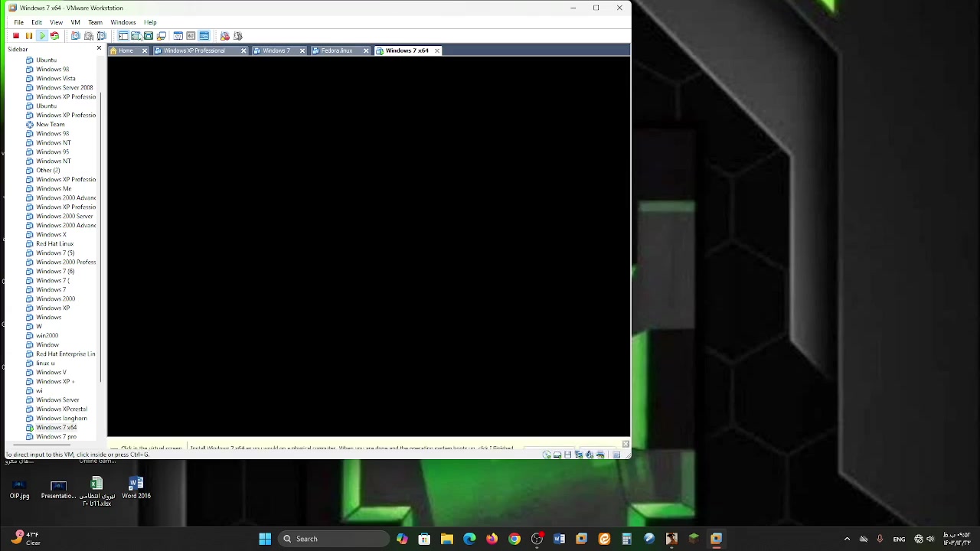
Task: Toggle the sidebar show/hide toolbar icon
Action: point(123,36)
